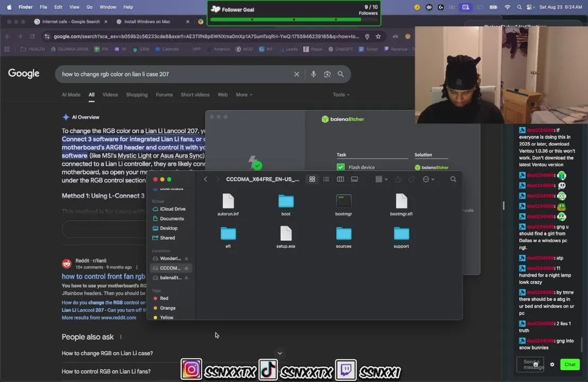Open the Window menu
The image size is (588, 382).
[x=108, y=7]
